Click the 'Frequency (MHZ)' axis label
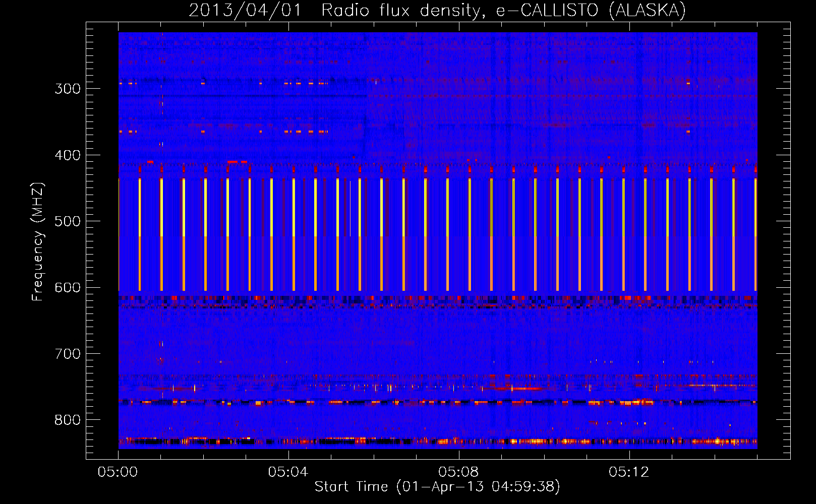Viewport: 816px width, 504px height. [38, 242]
